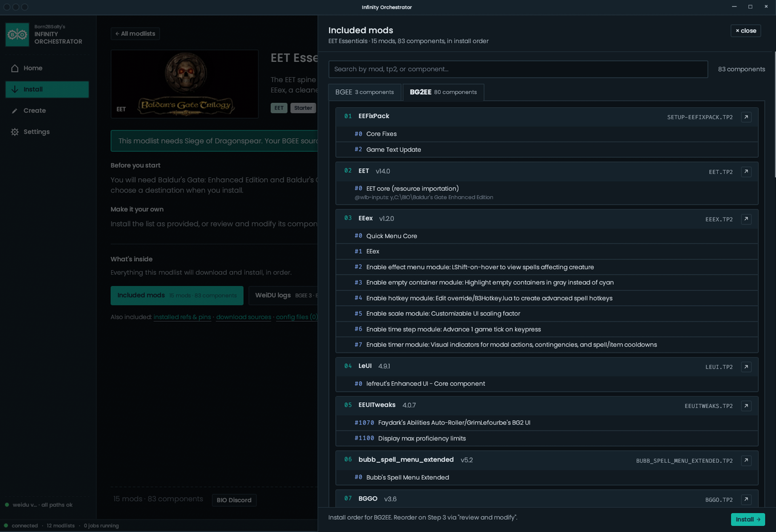Click Bubb's Spell Menu Extended component
Image resolution: width=776 pixels, height=532 pixels.
[547, 477]
